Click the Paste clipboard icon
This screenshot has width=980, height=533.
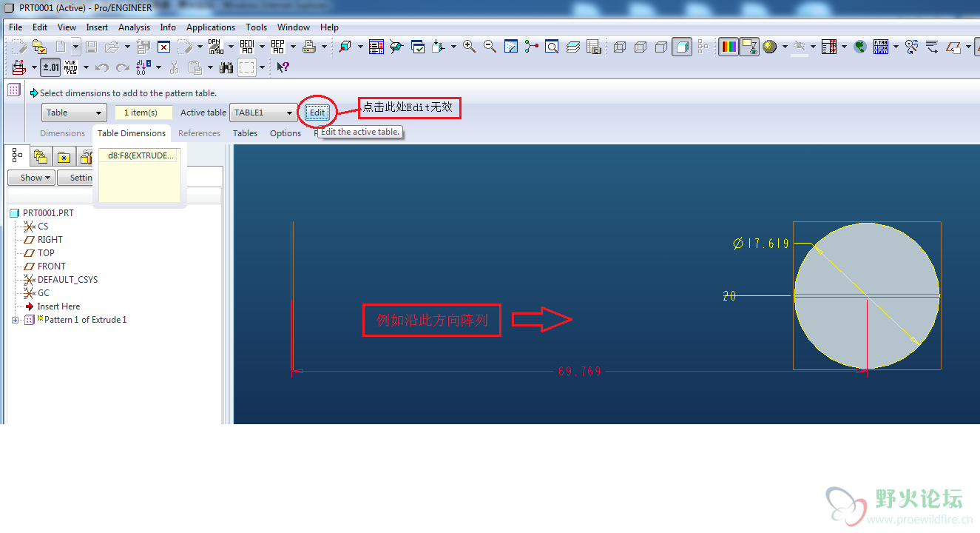(195, 67)
